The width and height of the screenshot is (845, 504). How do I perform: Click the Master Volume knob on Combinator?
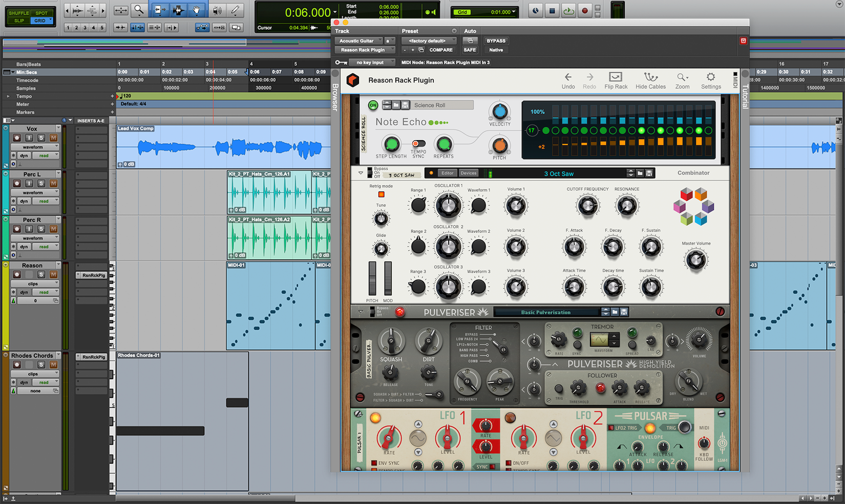[x=695, y=261]
